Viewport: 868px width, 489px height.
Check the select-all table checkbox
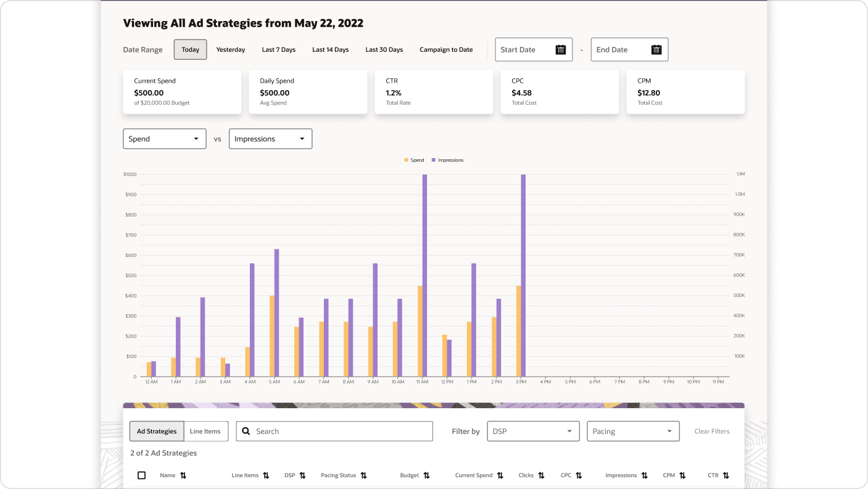[141, 475]
